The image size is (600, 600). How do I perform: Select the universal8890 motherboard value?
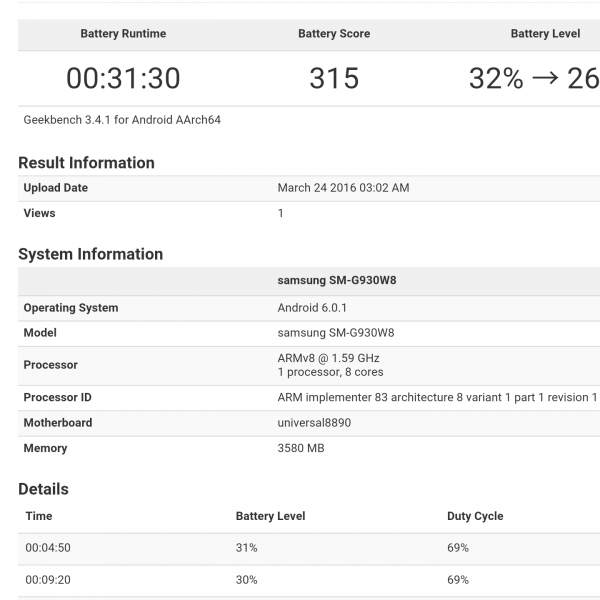tap(314, 423)
